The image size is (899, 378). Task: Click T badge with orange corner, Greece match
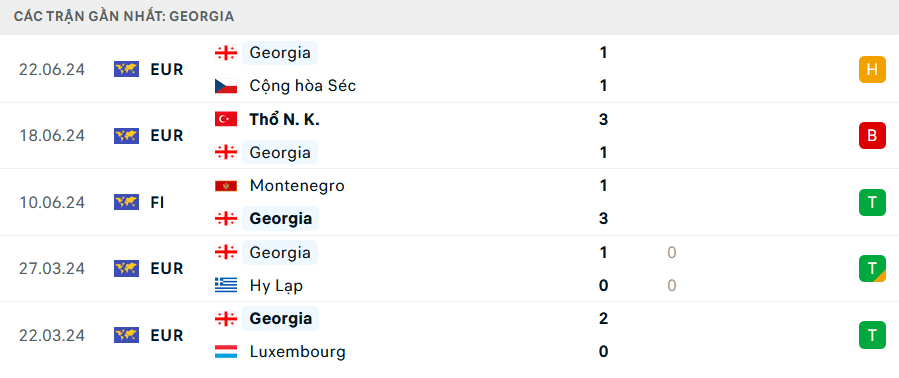pos(872,268)
